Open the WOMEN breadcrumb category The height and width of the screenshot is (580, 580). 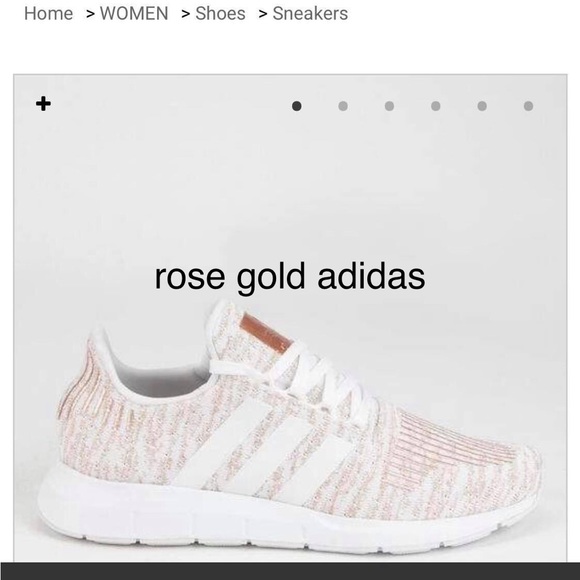(134, 14)
